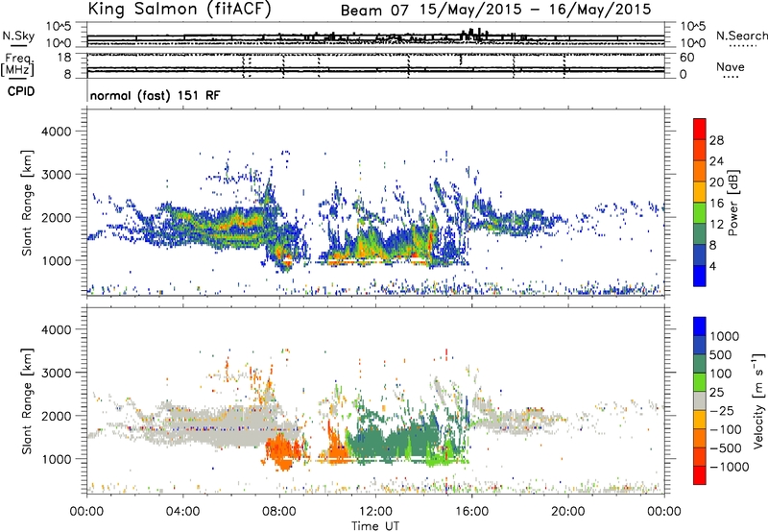Pick the light green 25-100 velocity swatch

tap(700, 382)
